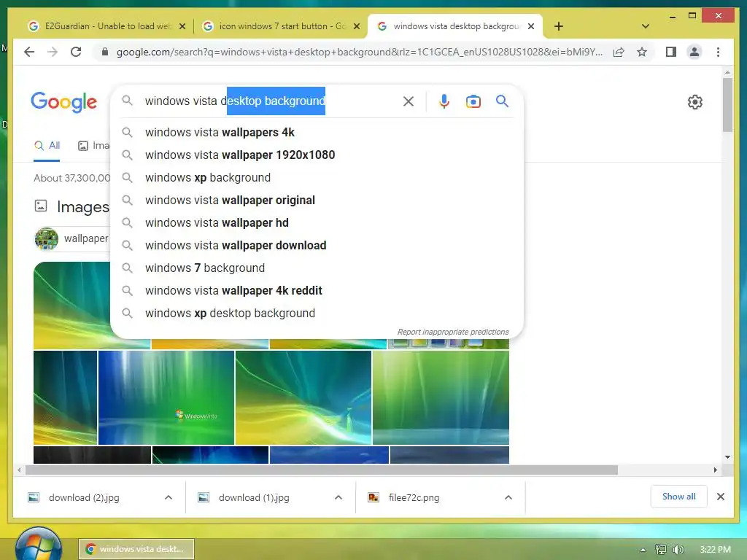Screen dimensions: 747x560
Task: Click the Chrome address bar URL
Action: coord(359,52)
